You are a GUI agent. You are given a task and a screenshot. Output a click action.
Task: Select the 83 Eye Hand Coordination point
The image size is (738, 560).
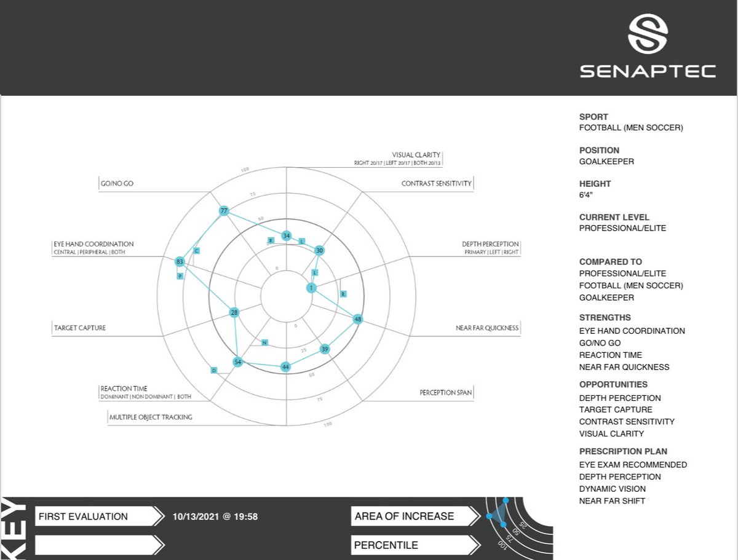pos(180,262)
